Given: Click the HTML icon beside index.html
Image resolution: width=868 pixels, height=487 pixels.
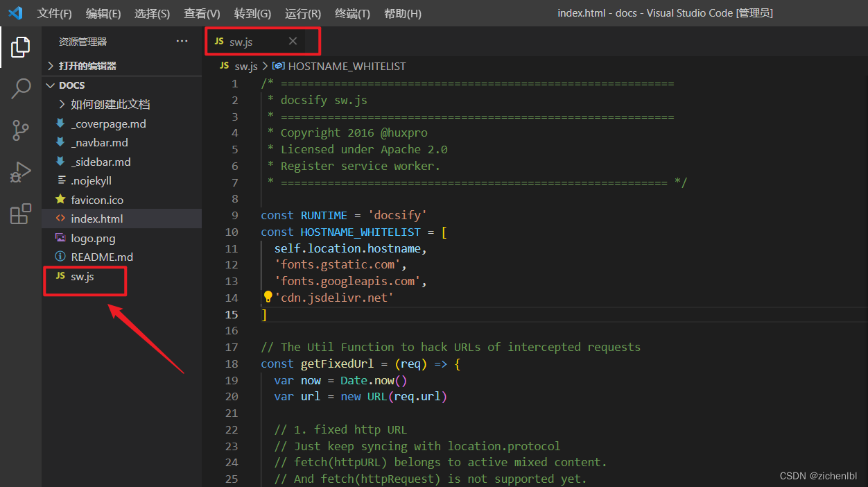Looking at the screenshot, I should (x=61, y=219).
